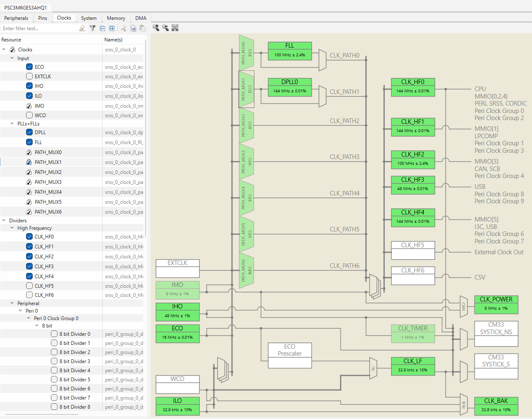The height and width of the screenshot is (419, 532).
Task: Toggle the FLL checkbox
Action: coord(29,142)
